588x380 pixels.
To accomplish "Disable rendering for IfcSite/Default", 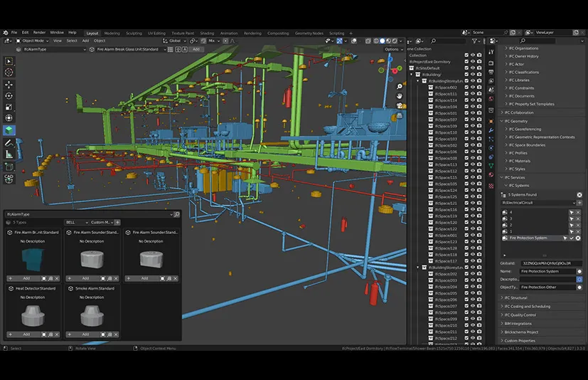I will pos(480,68).
